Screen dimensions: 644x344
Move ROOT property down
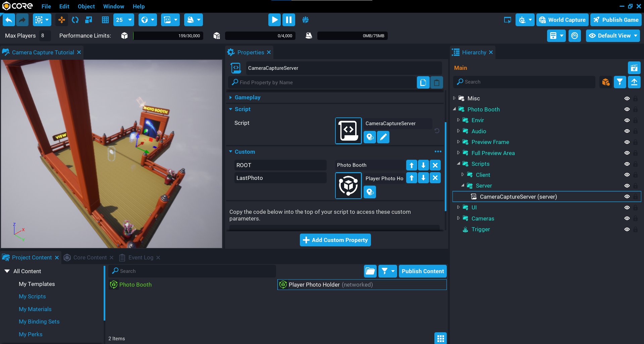pyautogui.click(x=423, y=165)
